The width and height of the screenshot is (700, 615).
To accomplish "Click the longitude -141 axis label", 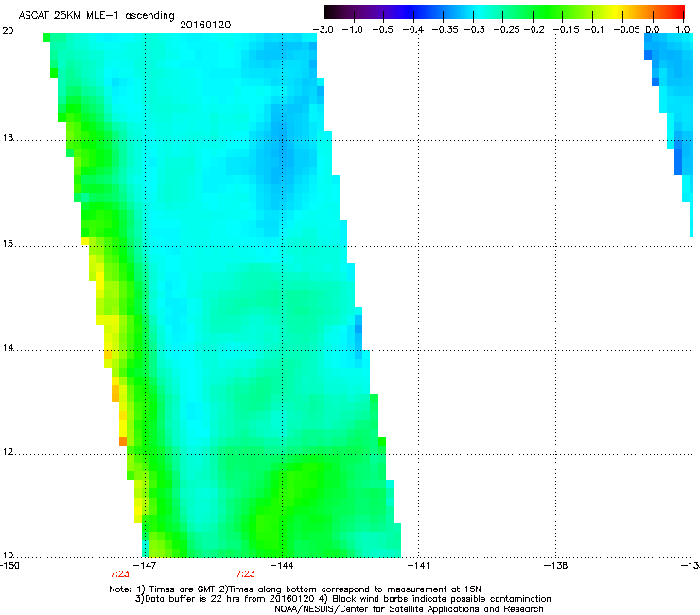I will [x=419, y=566].
